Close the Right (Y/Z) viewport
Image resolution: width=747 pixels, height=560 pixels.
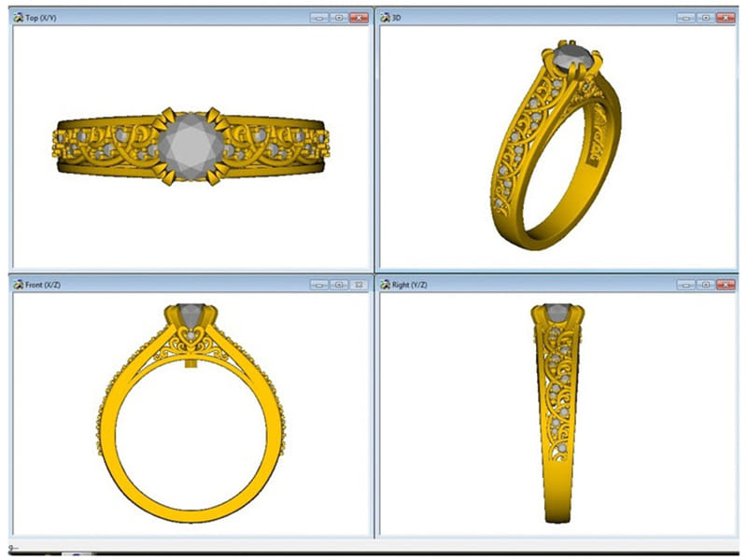725,284
